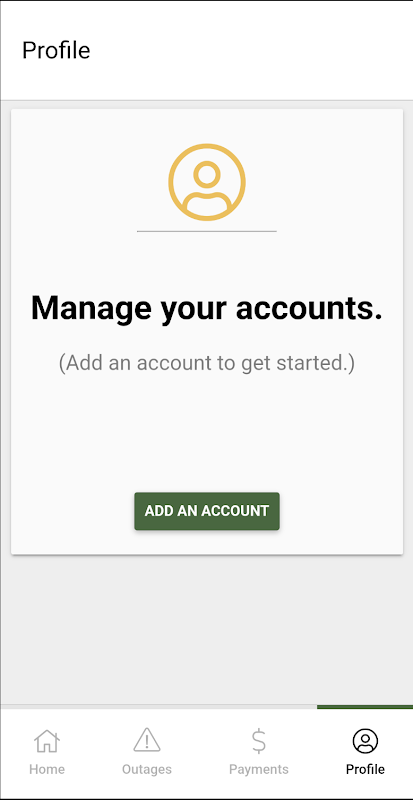Switch to the Home tab label
The height and width of the screenshot is (800, 413).
[47, 769]
